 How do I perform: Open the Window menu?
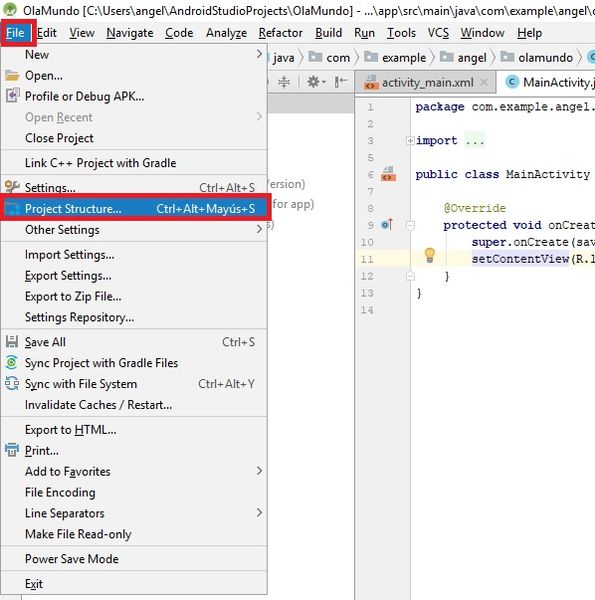coord(482,33)
